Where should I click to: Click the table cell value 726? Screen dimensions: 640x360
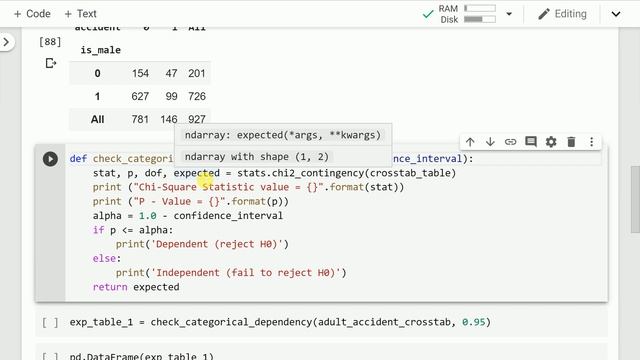click(197, 96)
